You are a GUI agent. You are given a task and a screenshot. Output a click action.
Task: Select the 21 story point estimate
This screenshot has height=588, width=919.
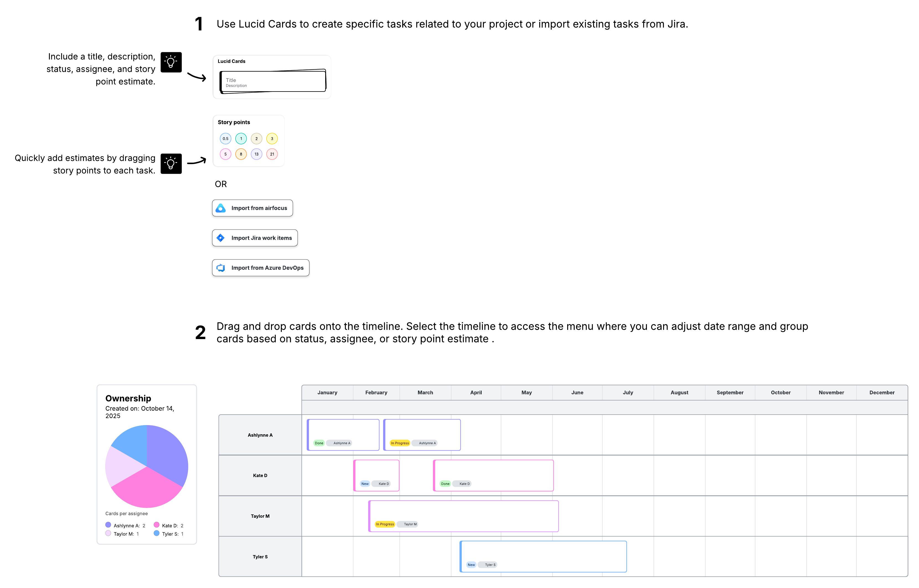[272, 154]
